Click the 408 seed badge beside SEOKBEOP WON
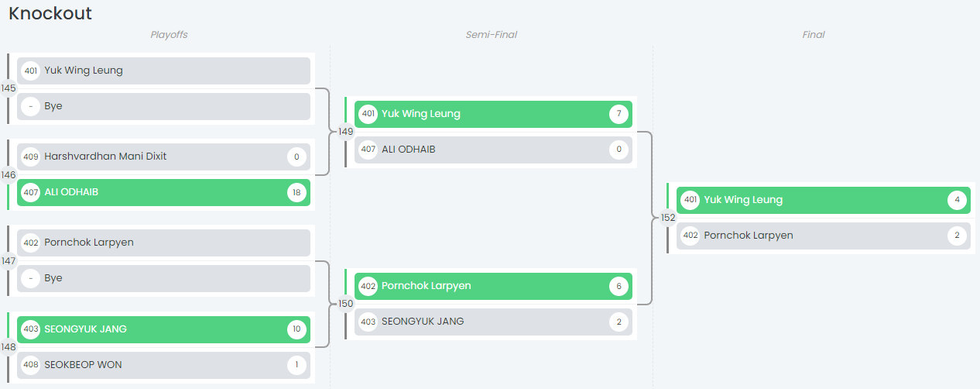The image size is (980, 389). [x=31, y=365]
